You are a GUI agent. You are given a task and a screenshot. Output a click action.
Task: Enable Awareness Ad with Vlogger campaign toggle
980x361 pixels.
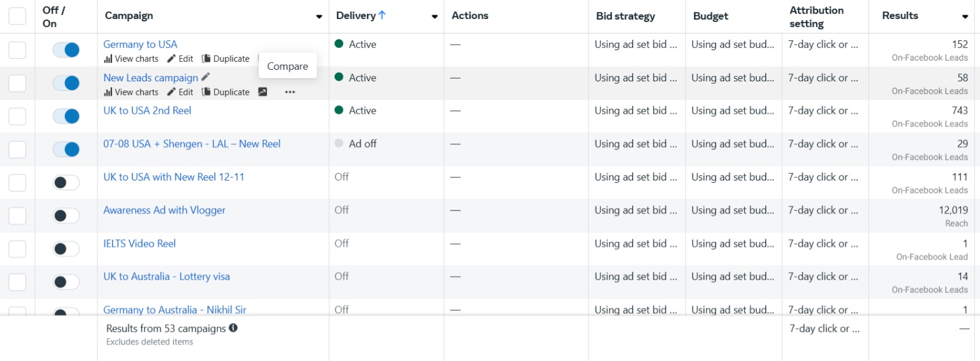point(66,216)
